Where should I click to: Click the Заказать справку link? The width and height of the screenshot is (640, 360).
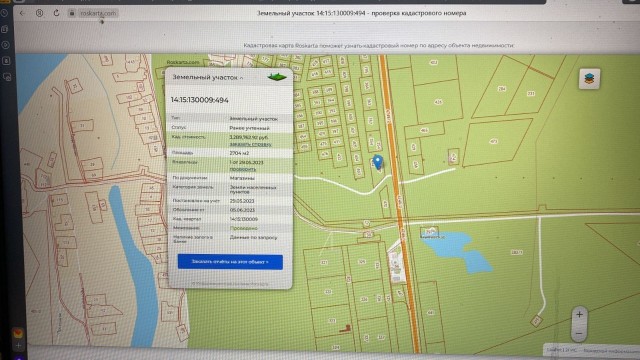click(x=250, y=144)
